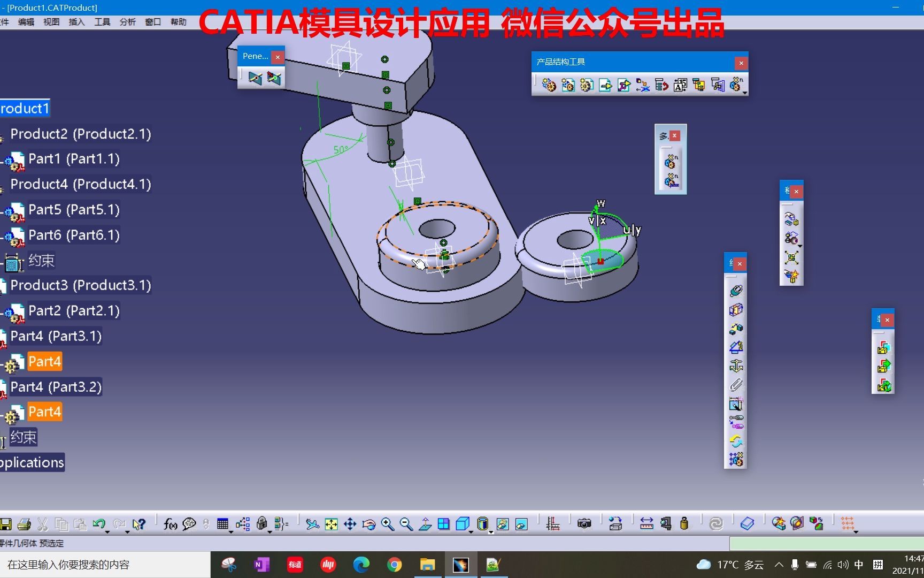Click the Fly Mode airplane icon

tap(312, 524)
